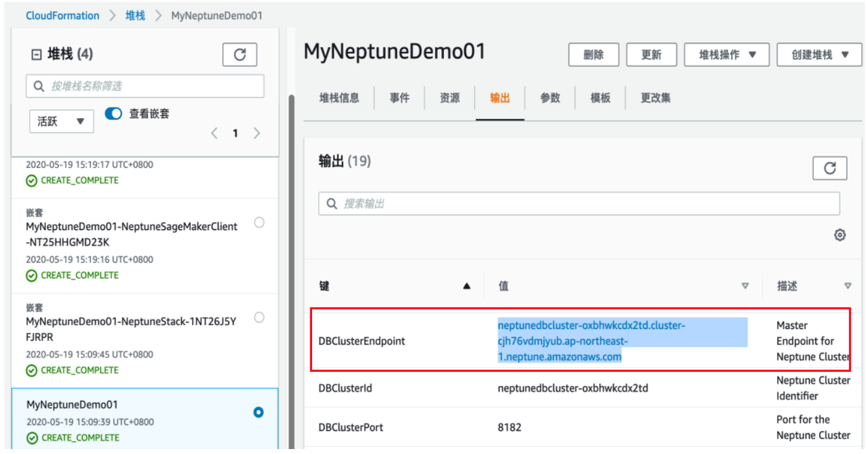
Task: Switch to the outputs tab
Action: pos(500,98)
